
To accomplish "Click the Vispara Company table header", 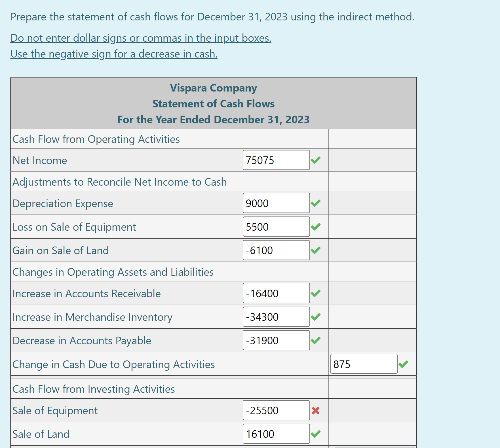I will click(213, 88).
